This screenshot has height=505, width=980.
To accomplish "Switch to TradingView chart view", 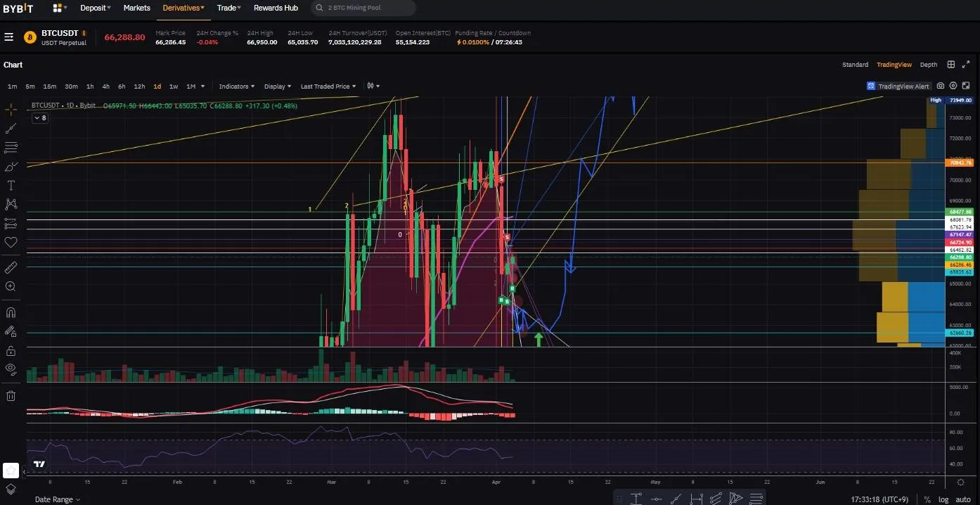I will point(894,65).
